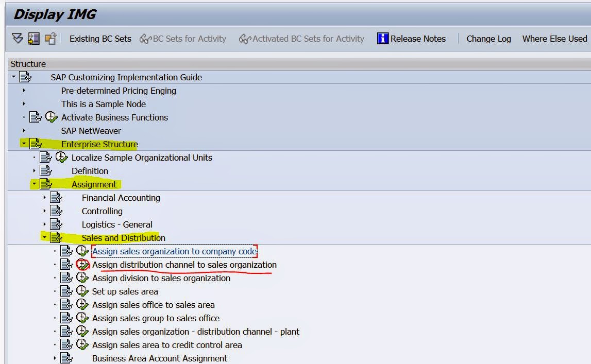Click Where Else Used
Viewport: 591px width, 364px height.
[554, 39]
